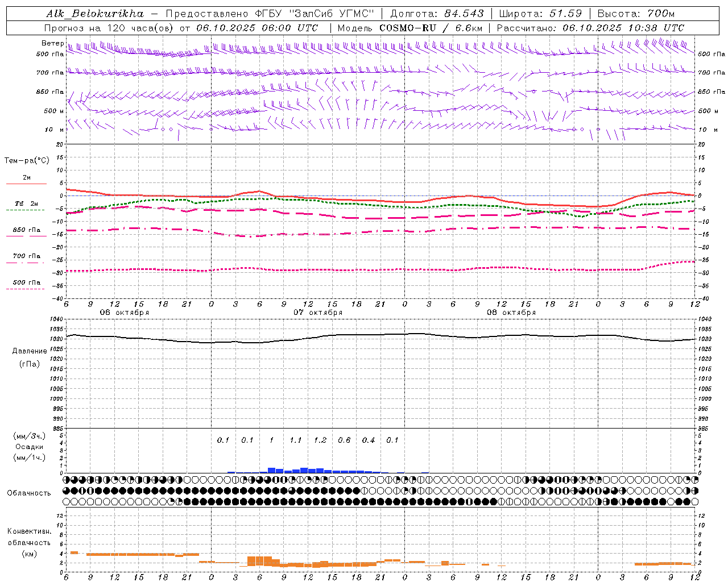
Task: Click the Прогноз на 120 часа(ов) text
Action: pos(110,28)
